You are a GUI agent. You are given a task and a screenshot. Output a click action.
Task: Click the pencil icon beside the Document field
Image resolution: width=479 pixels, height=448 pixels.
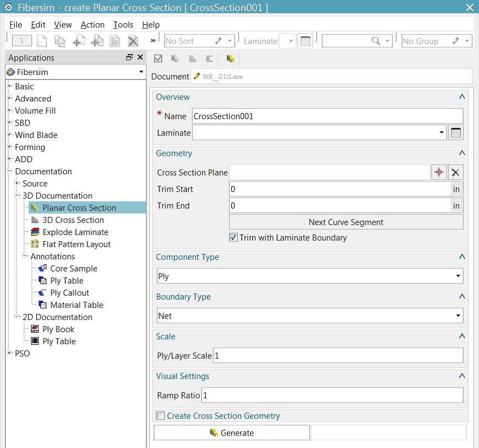[x=198, y=76]
